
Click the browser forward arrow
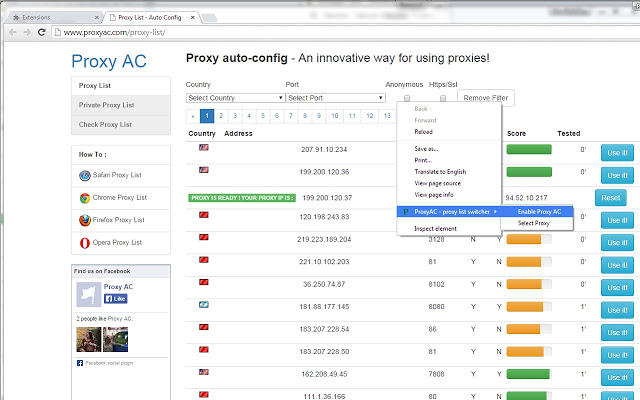point(27,32)
